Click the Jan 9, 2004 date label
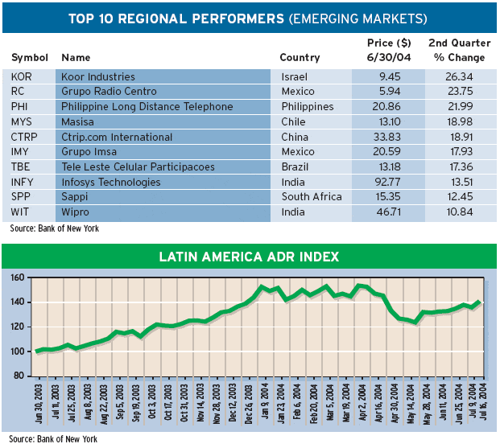Screen dimensions: 500x448 [266, 401]
